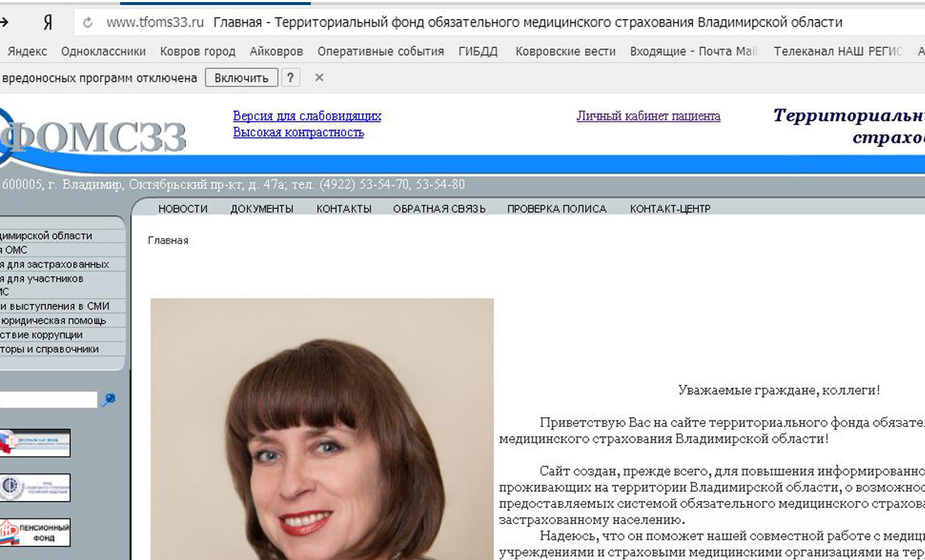This screenshot has width=925, height=560.
Task: Click inside the sidebar search field
Action: point(49,399)
